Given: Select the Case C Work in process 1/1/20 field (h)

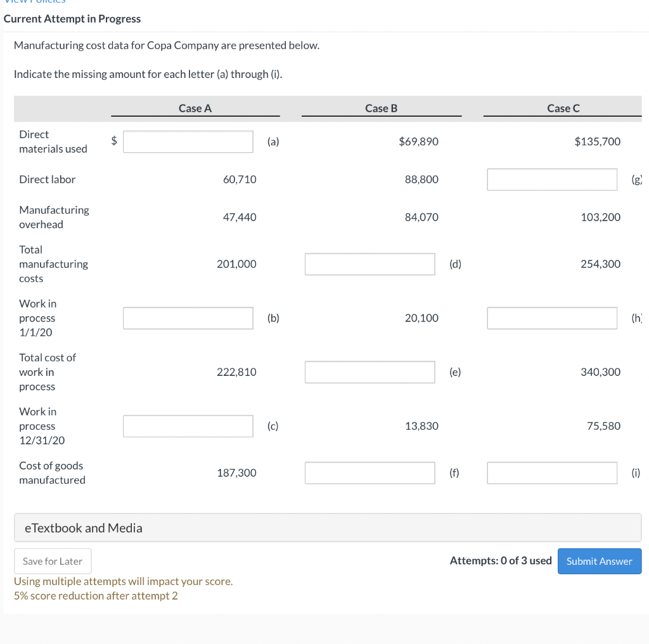Looking at the screenshot, I should (551, 318).
